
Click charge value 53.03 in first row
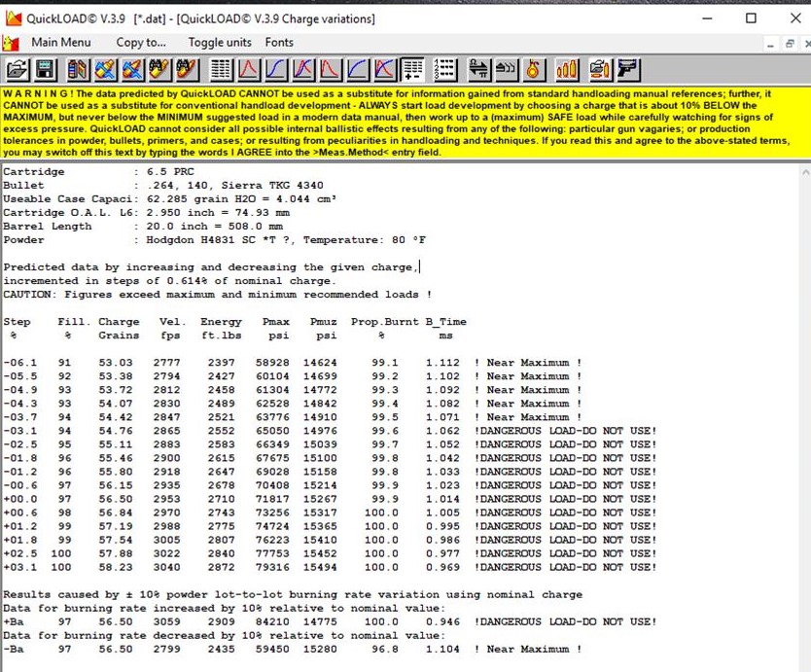click(x=116, y=363)
